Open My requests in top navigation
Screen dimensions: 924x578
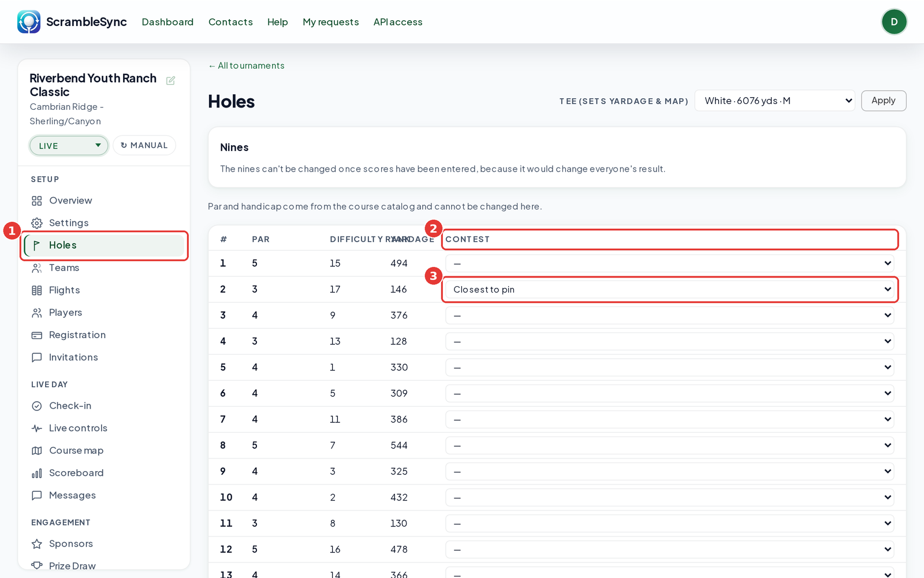pos(331,22)
